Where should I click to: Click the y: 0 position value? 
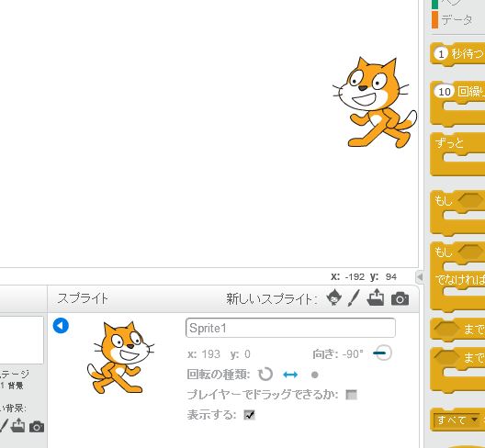(x=241, y=353)
